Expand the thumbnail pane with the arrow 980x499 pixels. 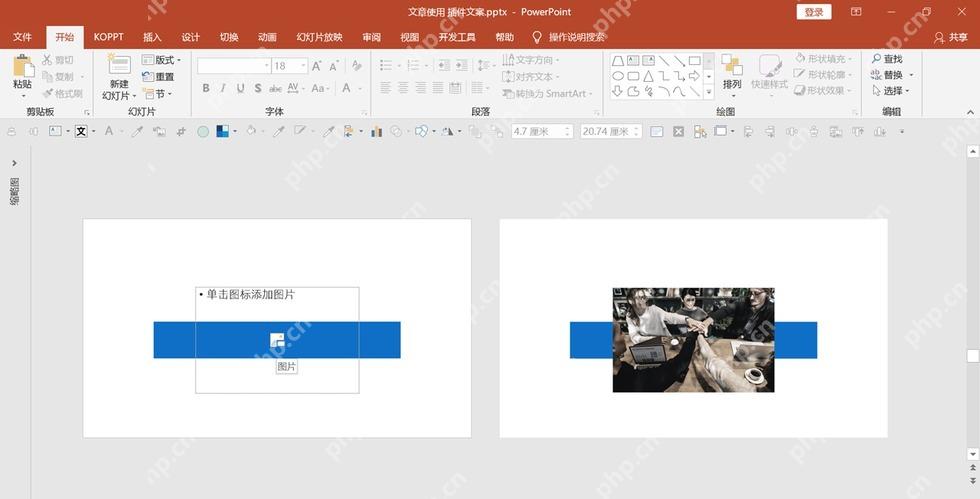tap(14, 163)
